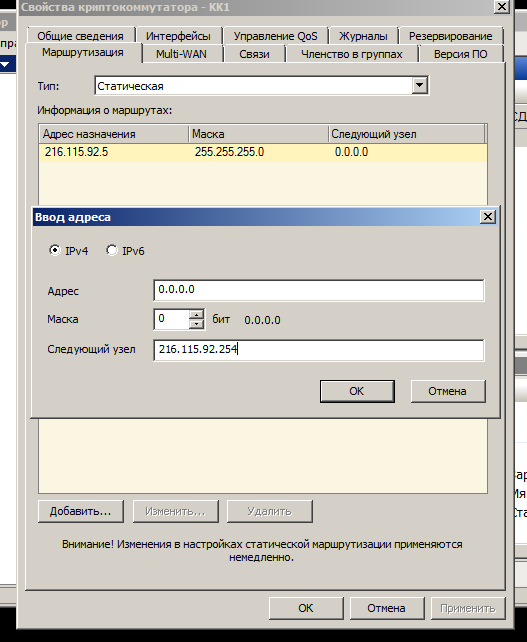Select route row 216.115.92.5
527x642 pixels.
tap(263, 152)
